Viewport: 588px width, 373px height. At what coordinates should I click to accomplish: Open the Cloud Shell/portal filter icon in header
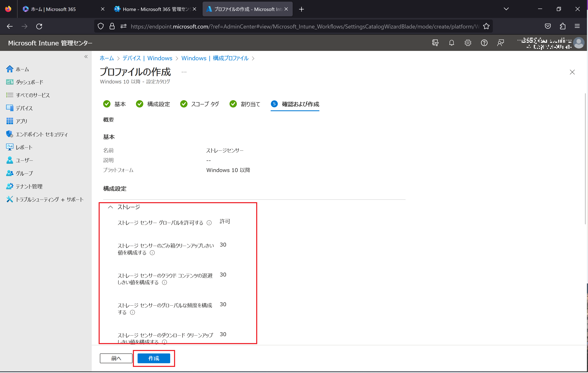(435, 43)
